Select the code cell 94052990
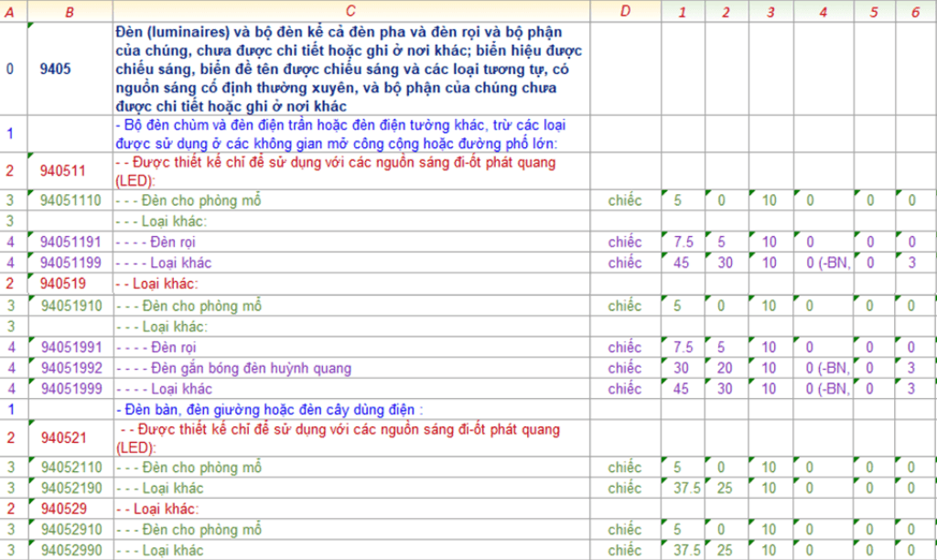This screenshot has height=560, width=937. point(71,551)
